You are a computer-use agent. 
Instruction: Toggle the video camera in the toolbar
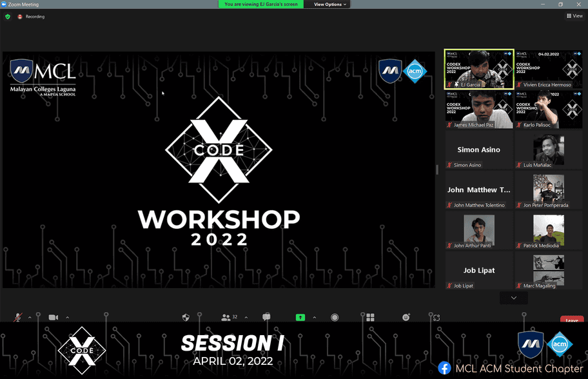coord(53,317)
